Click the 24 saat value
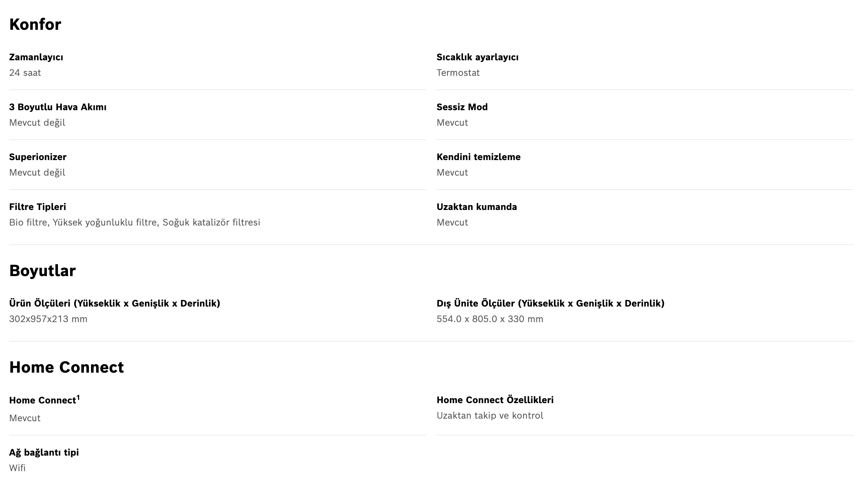Viewport: 868px width, 488px height. pos(25,73)
